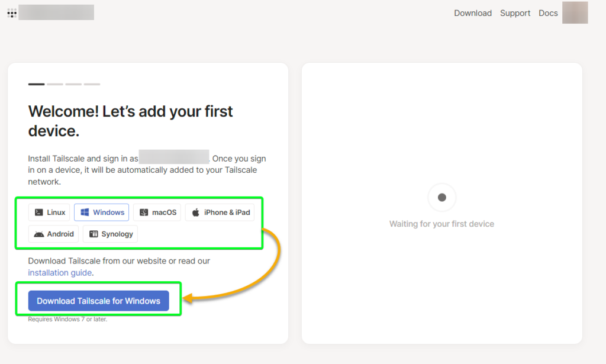Open the Download menu item
Image resolution: width=606 pixels, height=364 pixels.
coord(473,12)
